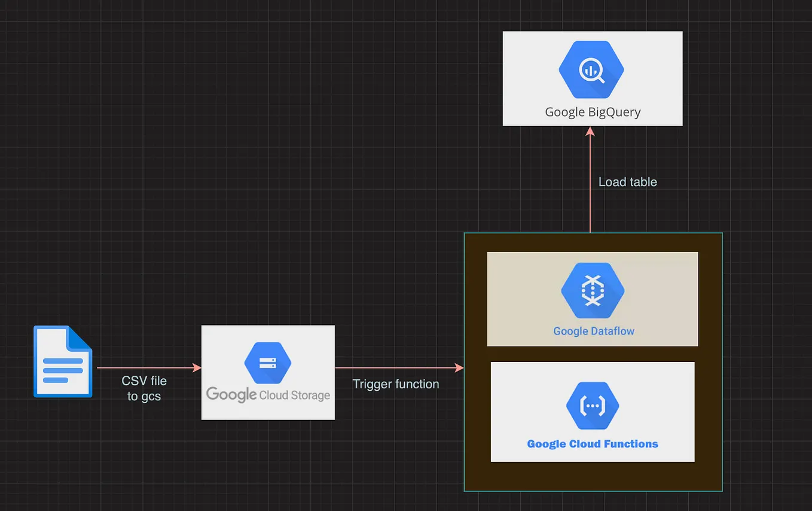Select the blue CSV document icon
The height and width of the screenshot is (511, 812).
coord(62,361)
